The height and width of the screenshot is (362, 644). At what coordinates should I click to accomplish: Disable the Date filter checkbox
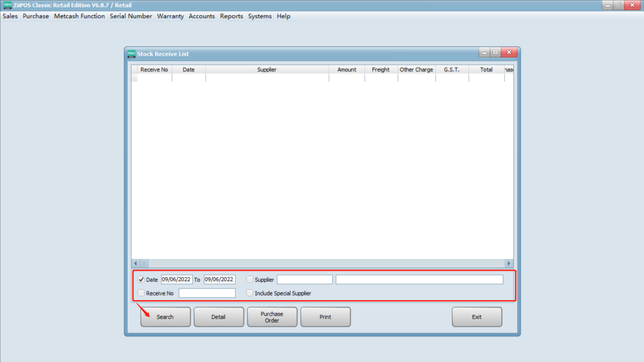coord(141,279)
